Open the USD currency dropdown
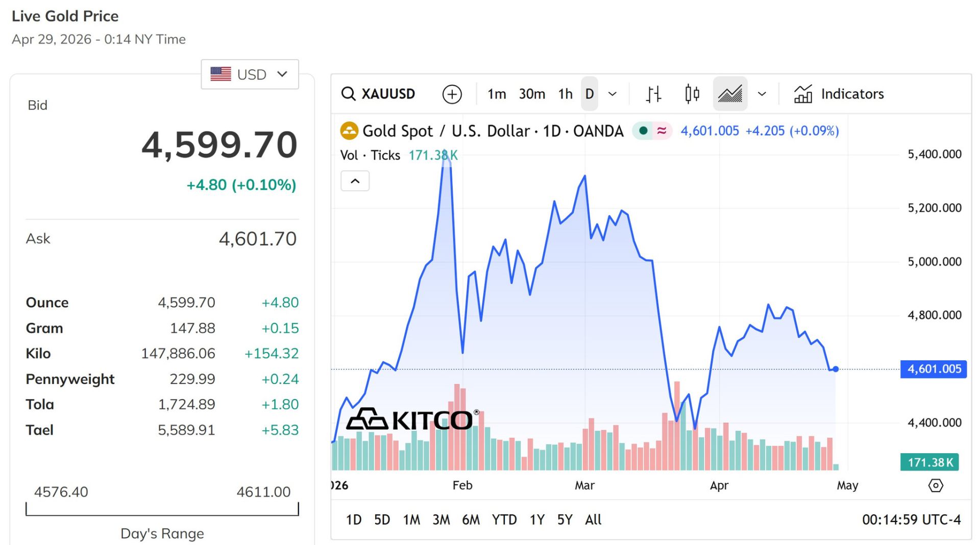The width and height of the screenshot is (980, 545). point(250,74)
